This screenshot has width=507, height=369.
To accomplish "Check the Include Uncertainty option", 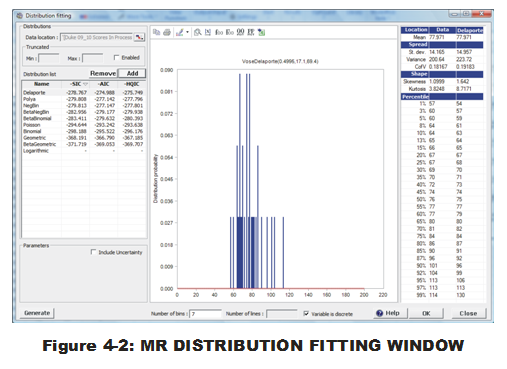I will click(94, 252).
